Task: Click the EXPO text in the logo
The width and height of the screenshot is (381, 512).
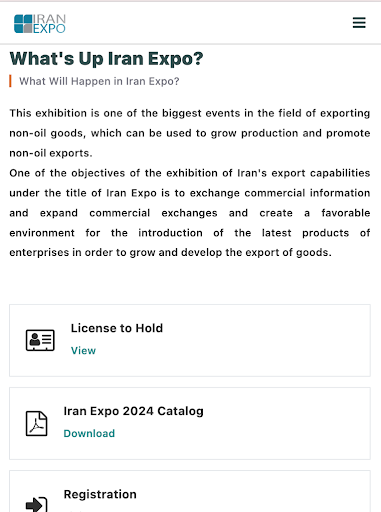Action: (49, 29)
